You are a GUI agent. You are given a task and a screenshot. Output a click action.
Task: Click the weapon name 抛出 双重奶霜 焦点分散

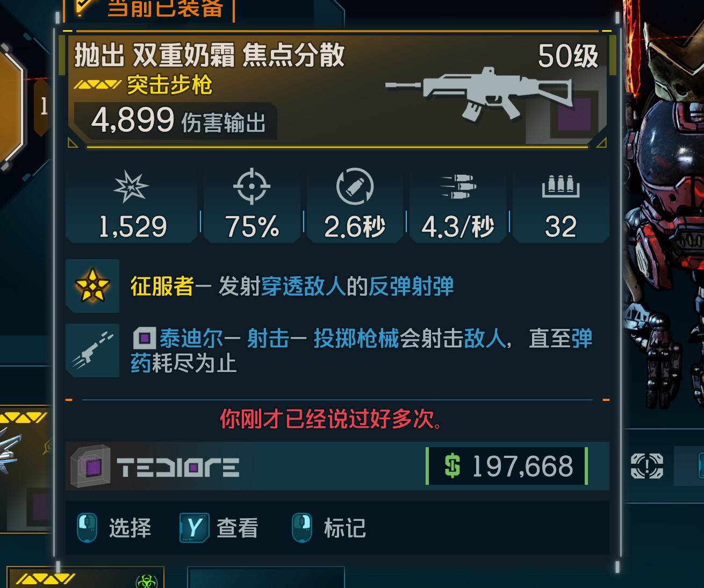pos(209,55)
